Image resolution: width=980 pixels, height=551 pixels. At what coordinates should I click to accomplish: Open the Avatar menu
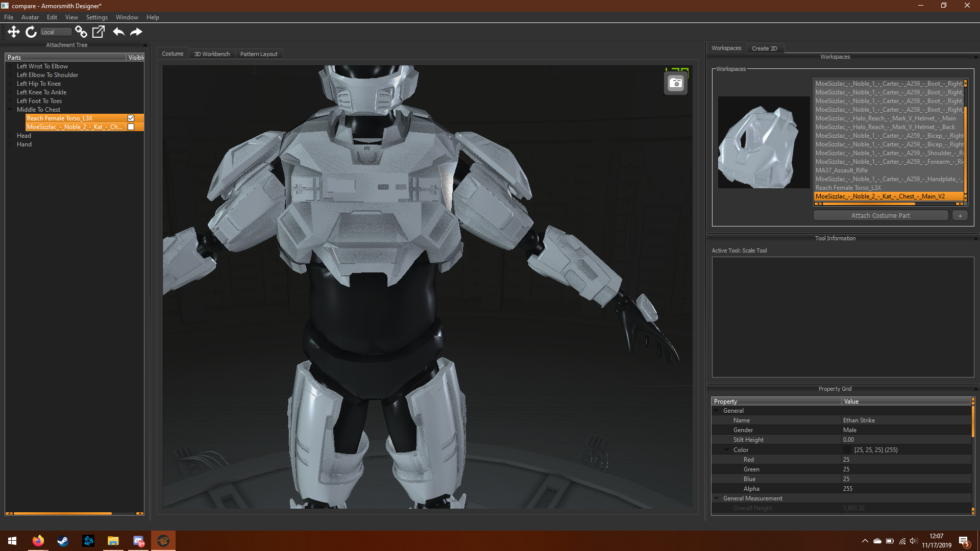coord(30,17)
